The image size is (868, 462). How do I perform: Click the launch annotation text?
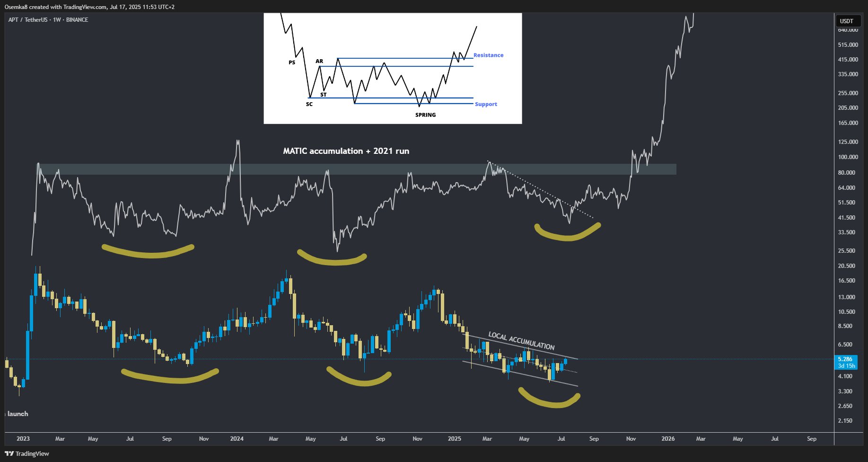pyautogui.click(x=18, y=413)
